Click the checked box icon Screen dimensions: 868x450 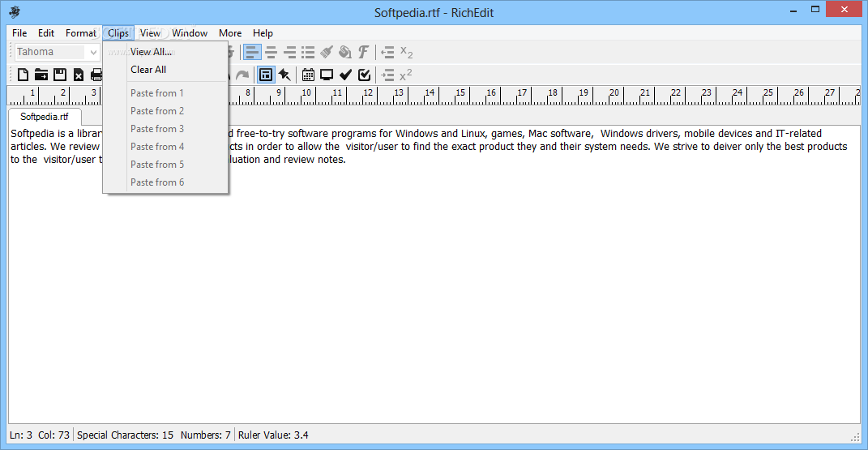click(x=364, y=75)
